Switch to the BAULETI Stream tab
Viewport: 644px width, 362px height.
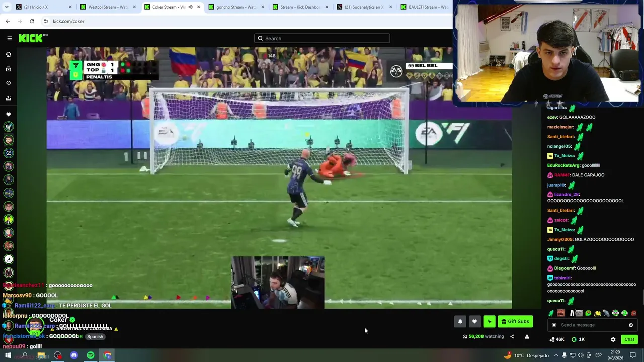[425, 7]
